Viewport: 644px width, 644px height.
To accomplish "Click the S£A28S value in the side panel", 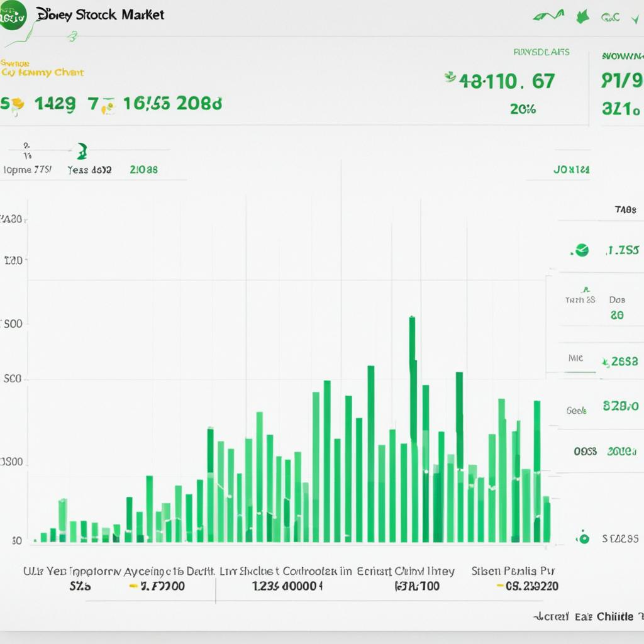I will (x=620, y=538).
